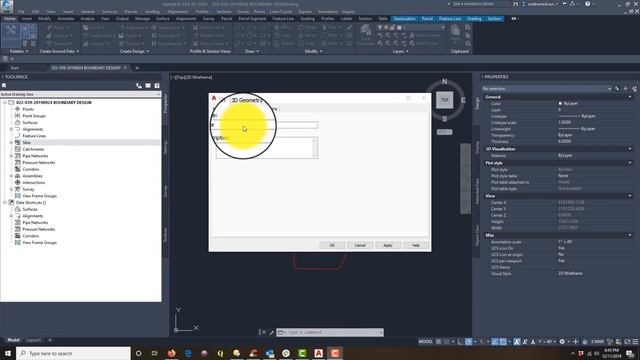Viewport: 640px width, 360px height.
Task: Select Point Groups in the Prospector tree
Action: click(34, 116)
